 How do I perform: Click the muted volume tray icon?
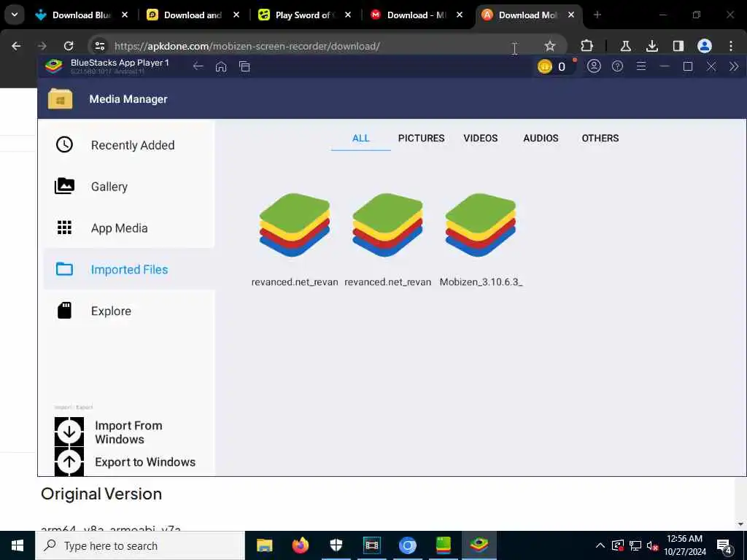653,545
